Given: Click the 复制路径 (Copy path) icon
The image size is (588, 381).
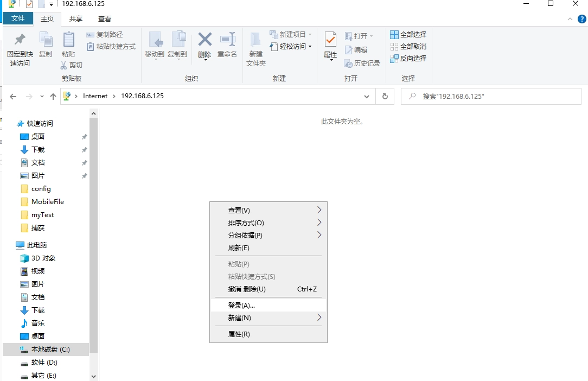Looking at the screenshot, I should coord(91,34).
